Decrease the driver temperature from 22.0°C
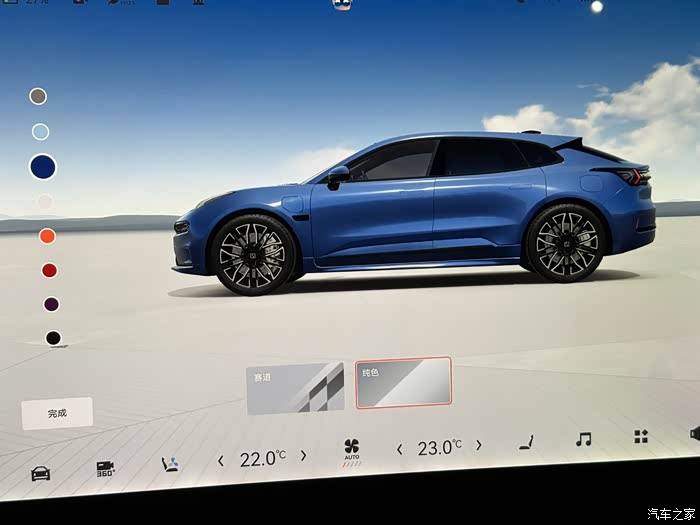 click(x=221, y=460)
